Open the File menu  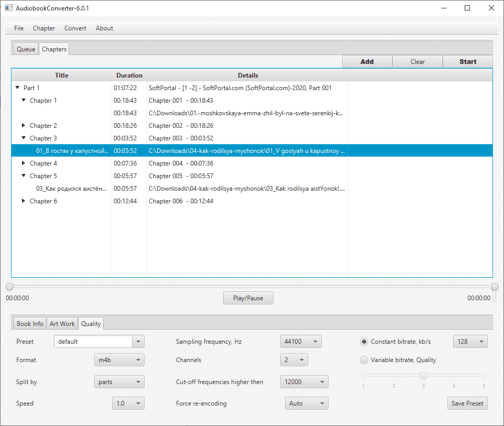click(x=19, y=28)
